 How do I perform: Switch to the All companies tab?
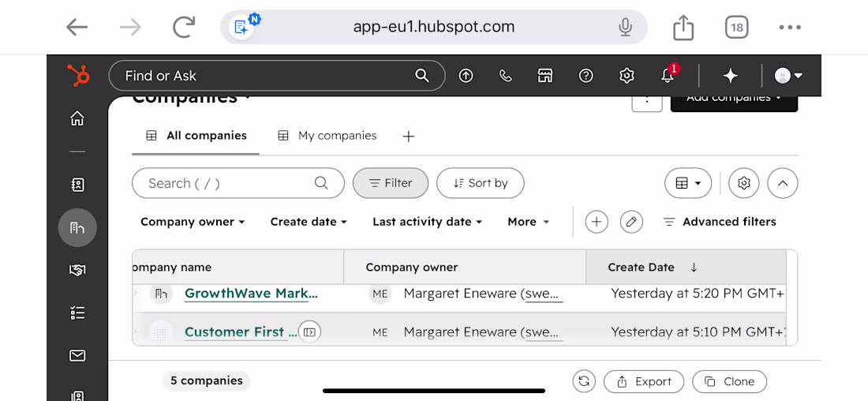[x=196, y=136]
